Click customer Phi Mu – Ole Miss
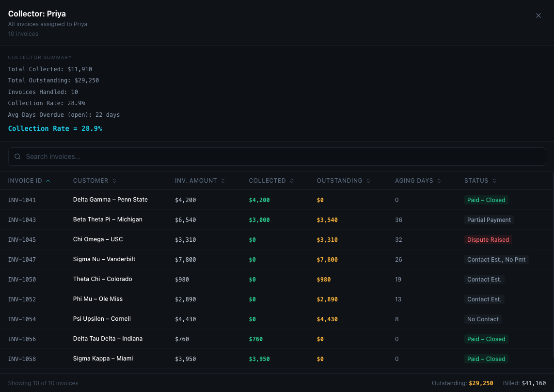 point(98,299)
